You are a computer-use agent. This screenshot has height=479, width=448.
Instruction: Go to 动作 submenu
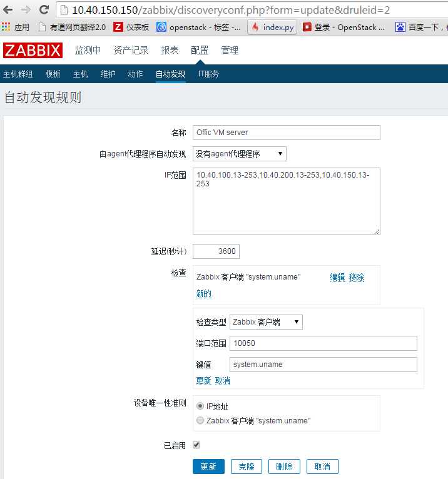(135, 74)
